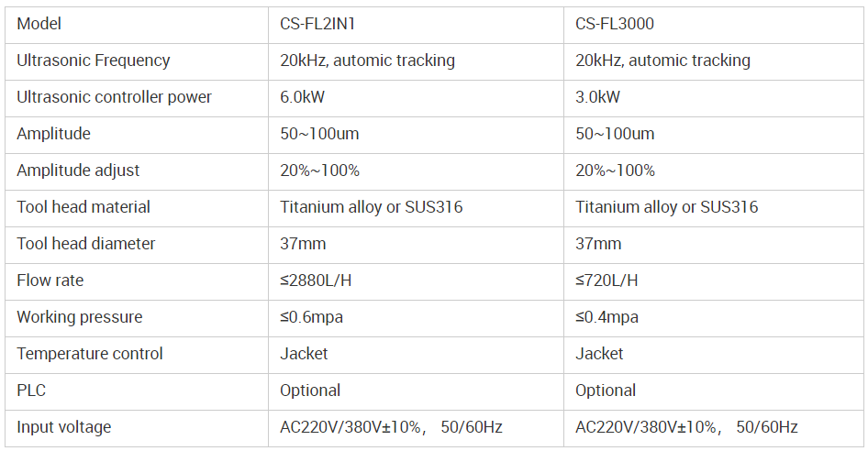Click the ≤2880L/H flow rate value
868x451 pixels.
(316, 280)
